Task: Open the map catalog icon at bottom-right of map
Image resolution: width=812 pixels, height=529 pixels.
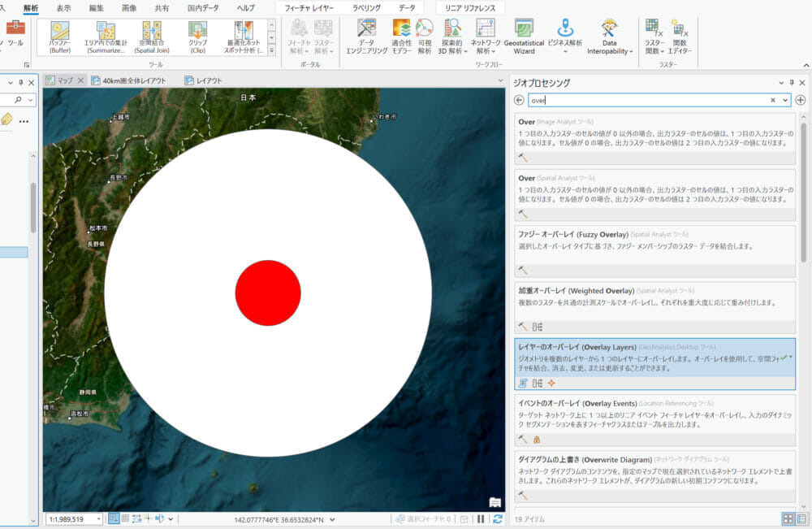Action: pos(495,502)
